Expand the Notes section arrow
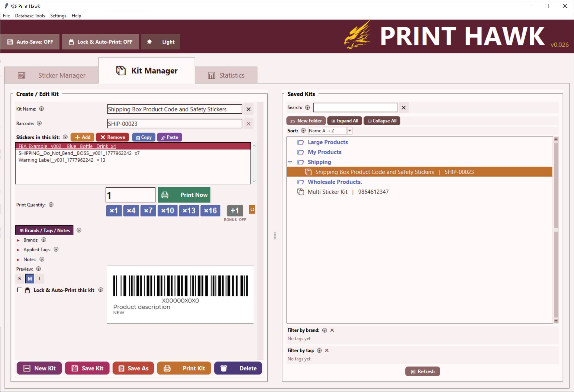 pos(18,260)
